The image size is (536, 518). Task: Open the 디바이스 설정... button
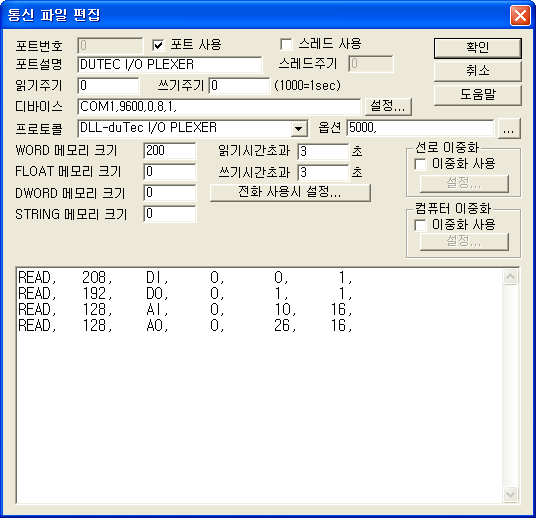tap(388, 107)
